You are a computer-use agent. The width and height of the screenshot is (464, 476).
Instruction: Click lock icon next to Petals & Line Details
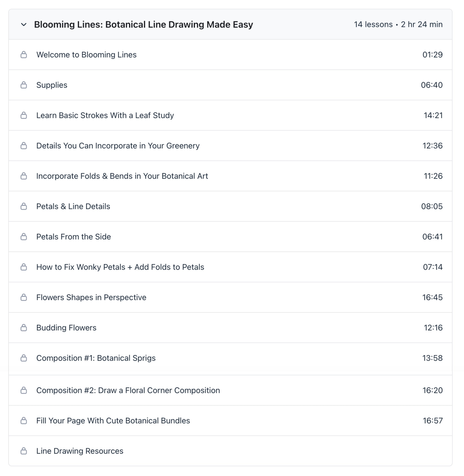pos(24,207)
